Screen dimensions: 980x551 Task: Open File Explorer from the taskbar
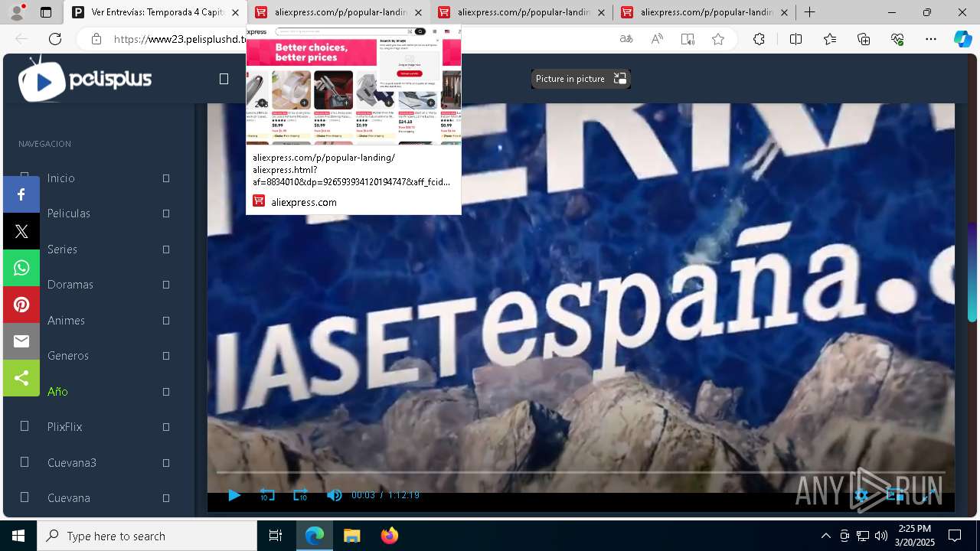point(351,536)
